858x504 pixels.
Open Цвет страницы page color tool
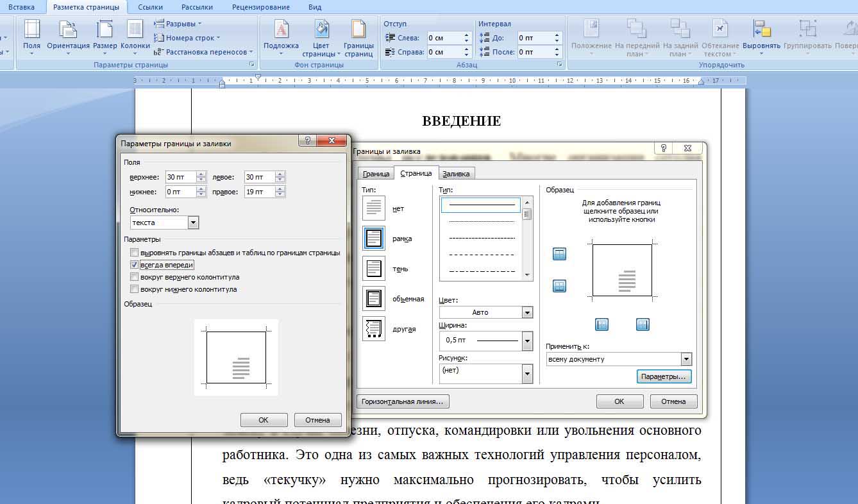pos(321,29)
